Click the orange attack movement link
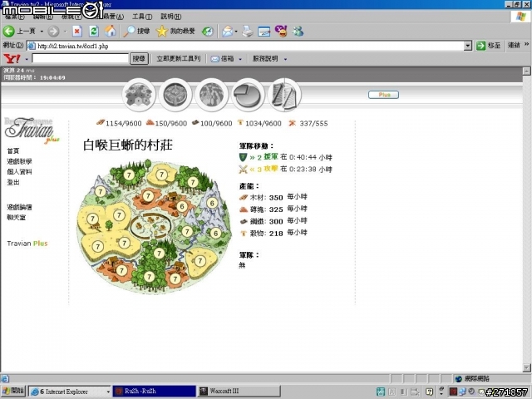Image resolution: width=532 pixels, height=399 pixels. 264,169
